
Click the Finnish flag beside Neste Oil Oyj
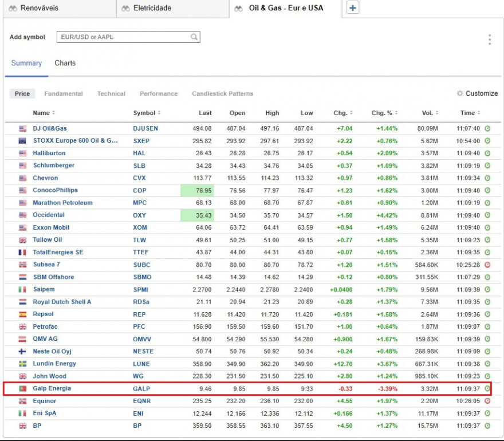(22, 352)
